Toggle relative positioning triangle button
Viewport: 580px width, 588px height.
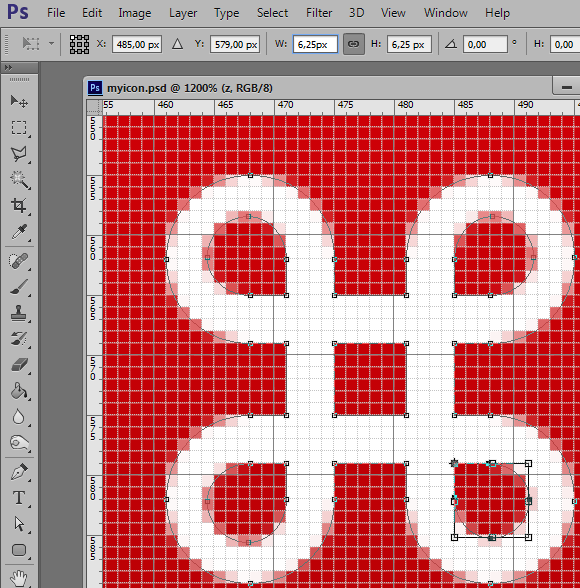click(x=177, y=44)
